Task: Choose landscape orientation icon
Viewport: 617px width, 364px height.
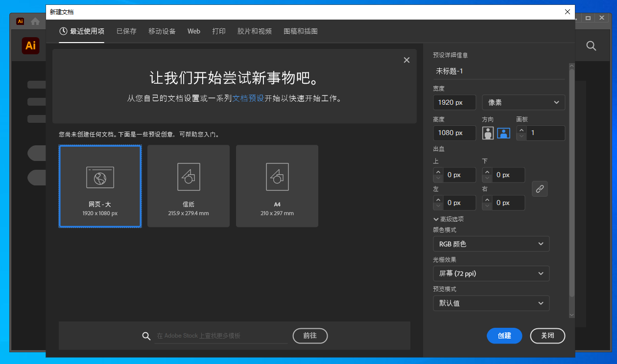Action: (504, 133)
